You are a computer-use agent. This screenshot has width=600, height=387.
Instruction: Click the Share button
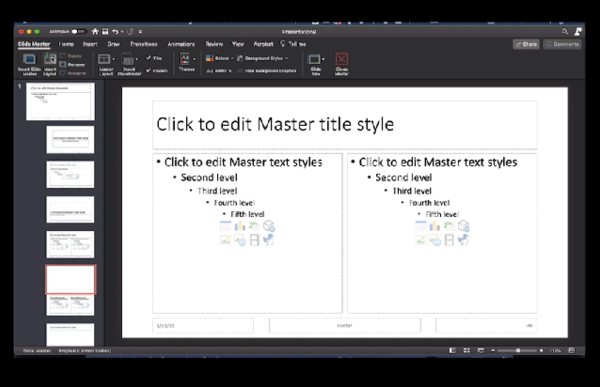[x=526, y=44]
